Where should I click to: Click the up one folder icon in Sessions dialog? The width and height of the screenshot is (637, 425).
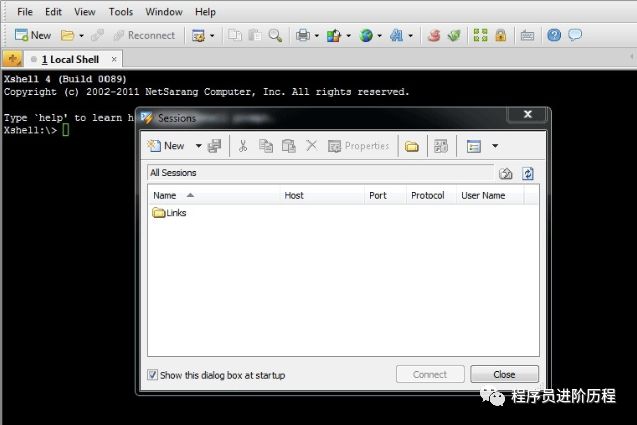pyautogui.click(x=506, y=173)
